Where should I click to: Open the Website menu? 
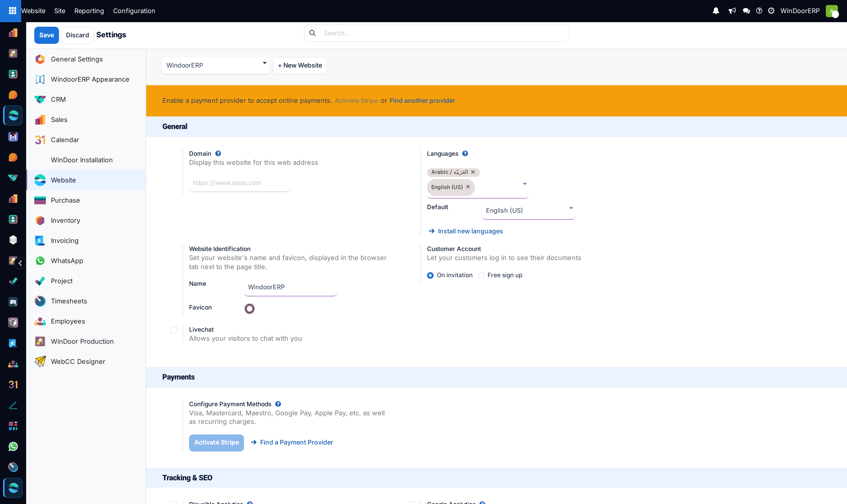tap(33, 11)
